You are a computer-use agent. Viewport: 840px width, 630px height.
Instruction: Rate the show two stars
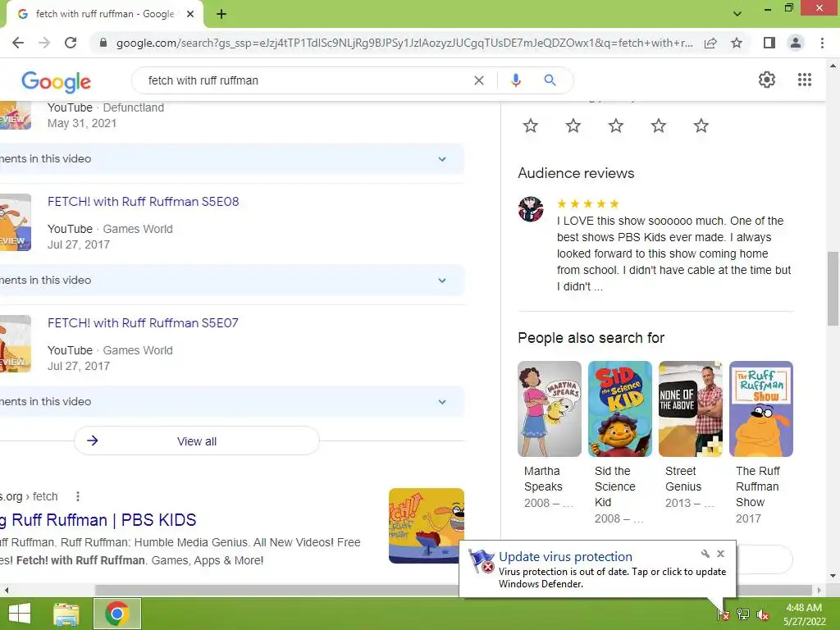[573, 126]
